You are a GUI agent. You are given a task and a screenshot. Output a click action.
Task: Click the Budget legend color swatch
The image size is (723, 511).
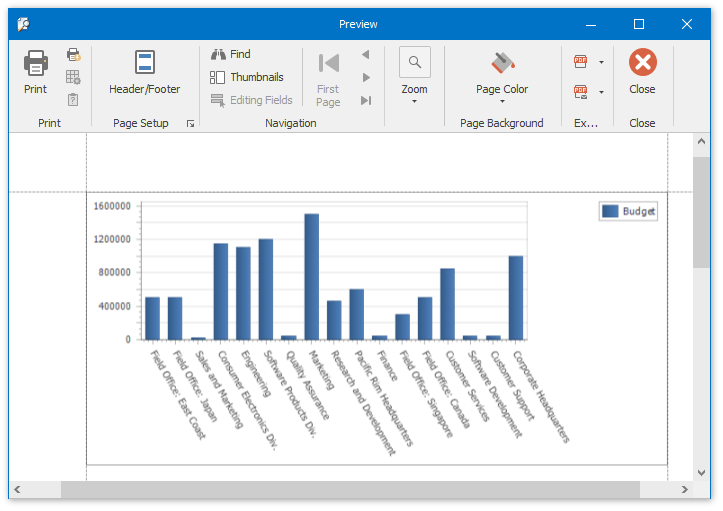[610, 211]
